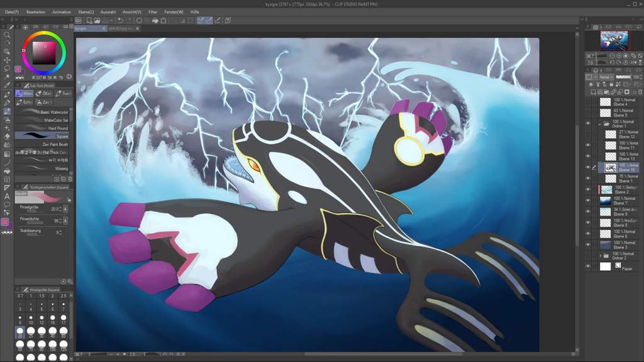Screen dimensions: 644x362
Task: Select the Ebene 12 layer
Action: pos(621,134)
